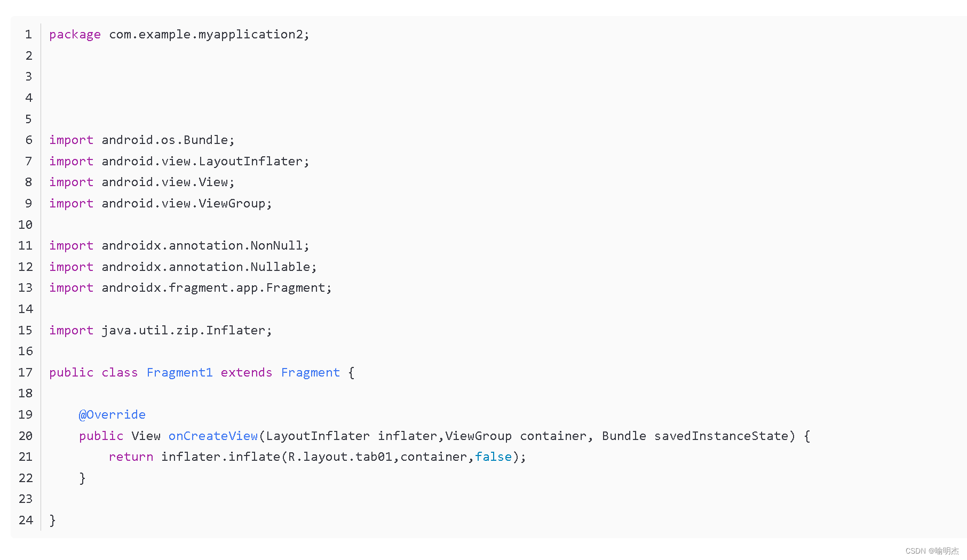
Task: Click the onCreateView method name
Action: click(x=213, y=436)
